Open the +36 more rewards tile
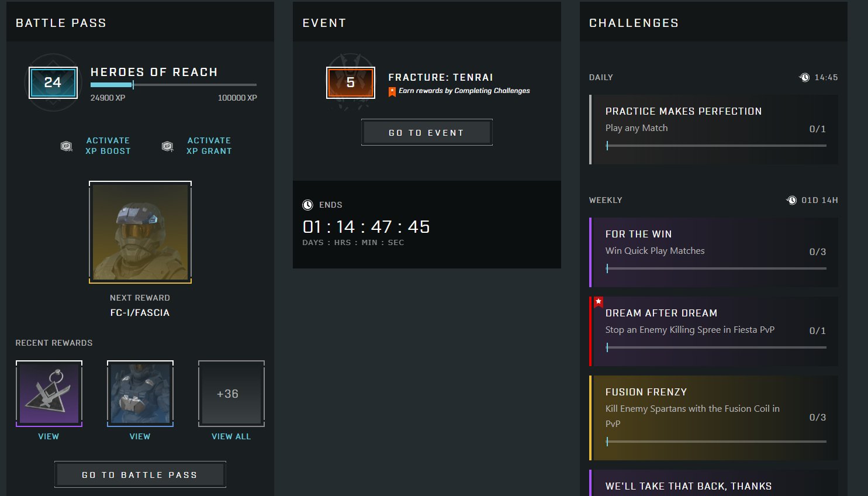 pos(231,394)
